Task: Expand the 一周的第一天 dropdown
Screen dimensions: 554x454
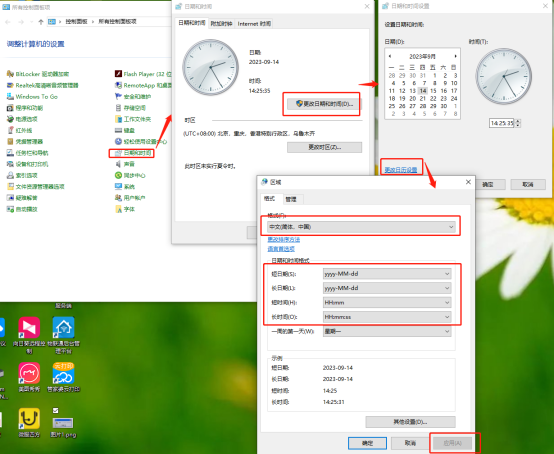Action: click(x=387, y=331)
